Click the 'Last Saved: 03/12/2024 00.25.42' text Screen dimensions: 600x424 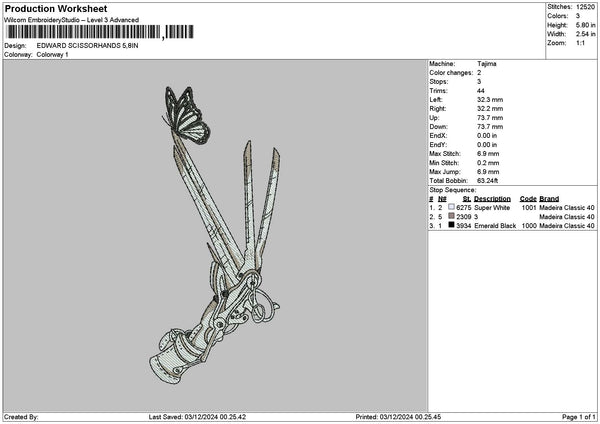click(197, 417)
